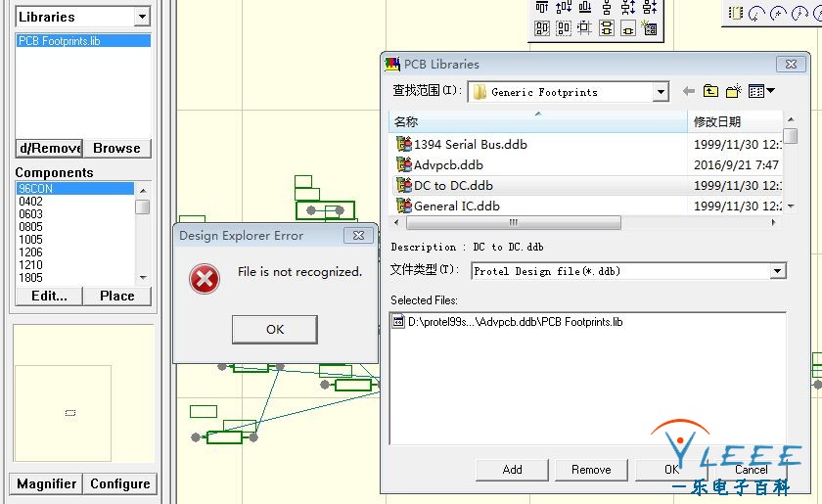Click the up one folder level icon
The height and width of the screenshot is (504, 822).
(710, 91)
